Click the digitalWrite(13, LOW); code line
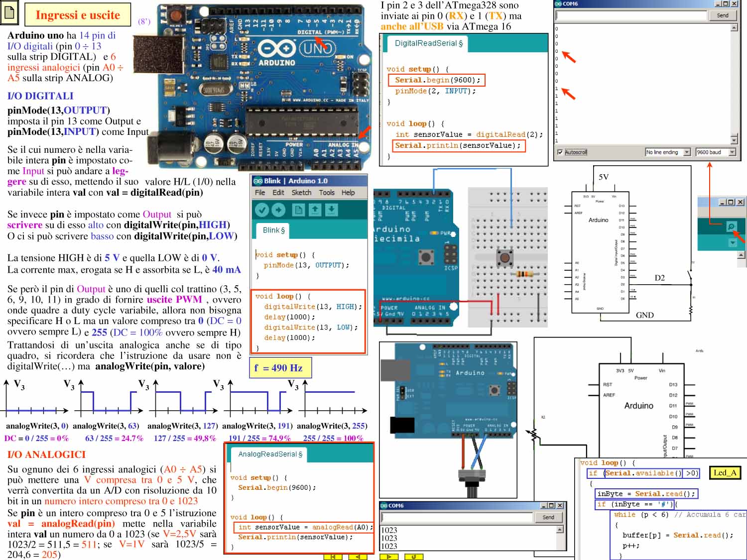747x560 pixels. [x=311, y=327]
